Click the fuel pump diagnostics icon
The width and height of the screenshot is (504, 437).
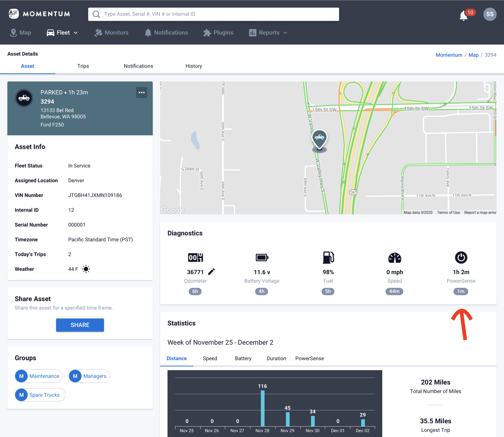(328, 257)
